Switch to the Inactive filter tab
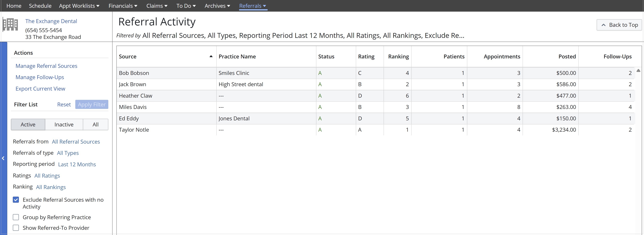This screenshot has width=644, height=235. (64, 124)
